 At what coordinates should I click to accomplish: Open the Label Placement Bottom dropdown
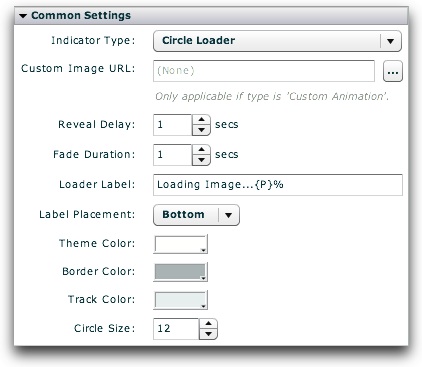[x=196, y=215]
